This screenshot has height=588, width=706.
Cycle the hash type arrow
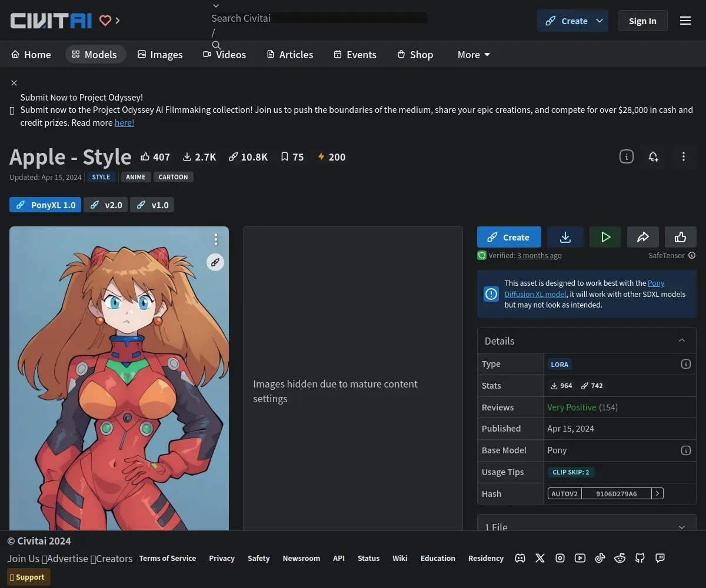coord(658,494)
